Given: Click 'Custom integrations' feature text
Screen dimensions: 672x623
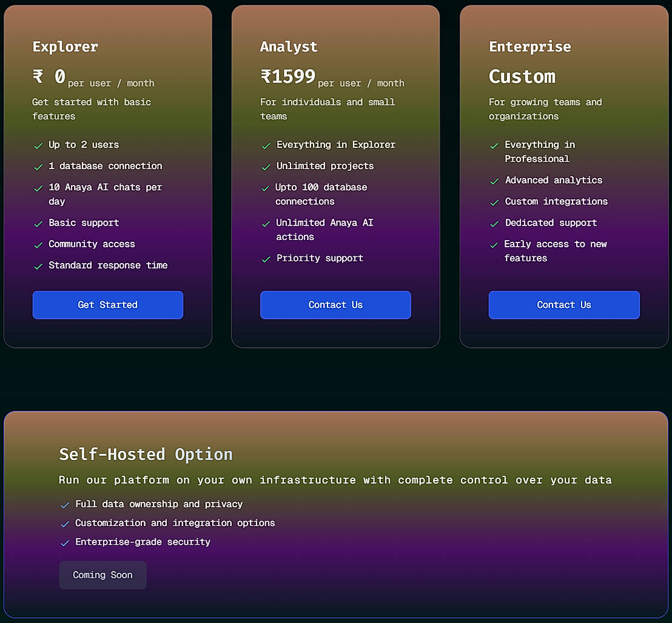Looking at the screenshot, I should (556, 201).
